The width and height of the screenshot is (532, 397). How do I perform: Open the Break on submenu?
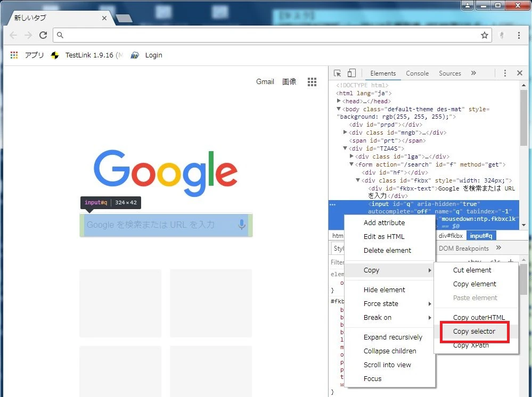389,318
